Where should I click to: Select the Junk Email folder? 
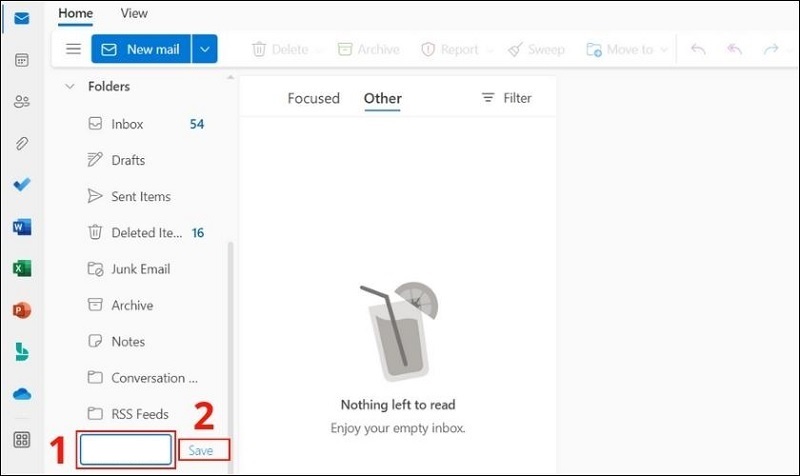(x=139, y=269)
